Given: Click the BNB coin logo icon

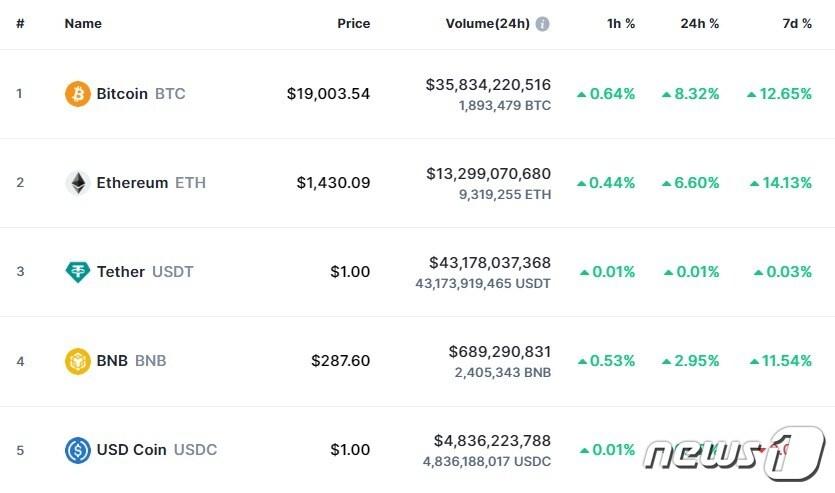Looking at the screenshot, I should pyautogui.click(x=77, y=361).
